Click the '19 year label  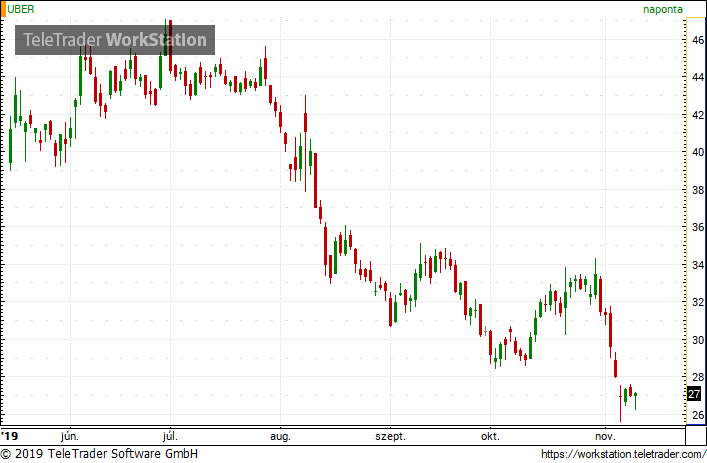tap(9, 436)
